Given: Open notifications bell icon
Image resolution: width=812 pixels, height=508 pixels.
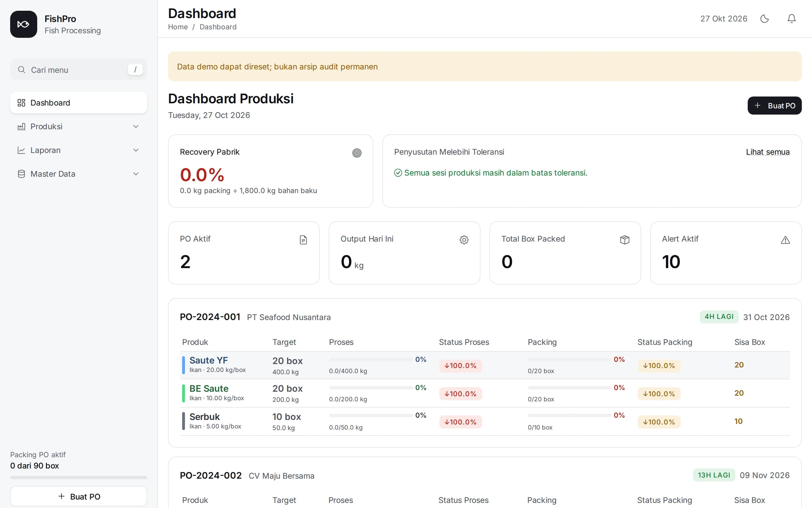Looking at the screenshot, I should [x=791, y=18].
